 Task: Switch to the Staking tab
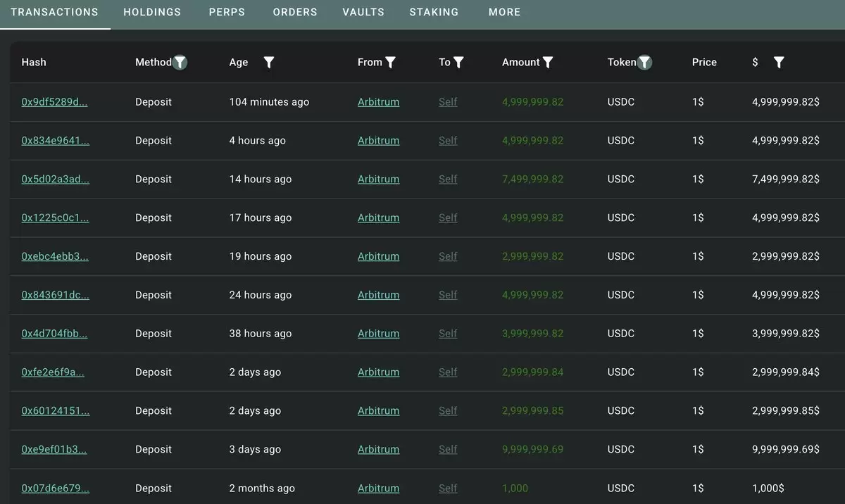point(434,12)
